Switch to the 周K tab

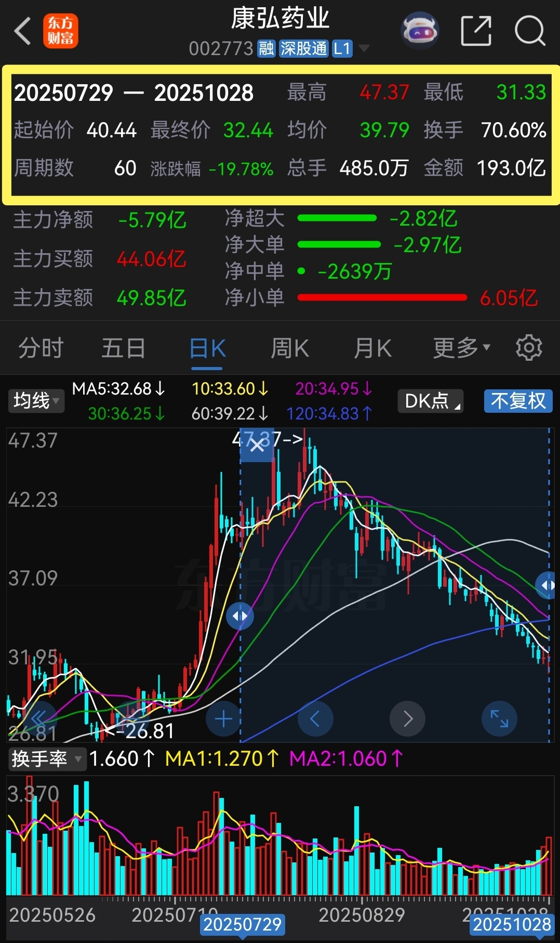click(x=290, y=348)
